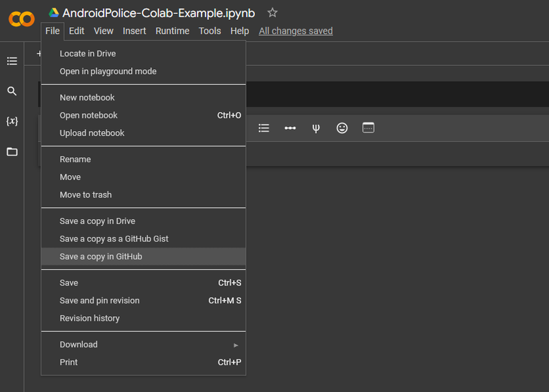
Task: Insert a code block using the last toolbar icon
Action: [x=367, y=128]
